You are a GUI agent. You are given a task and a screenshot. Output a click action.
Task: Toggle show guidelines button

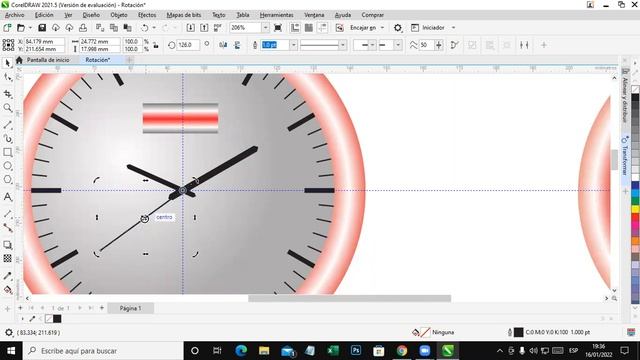coord(322,28)
